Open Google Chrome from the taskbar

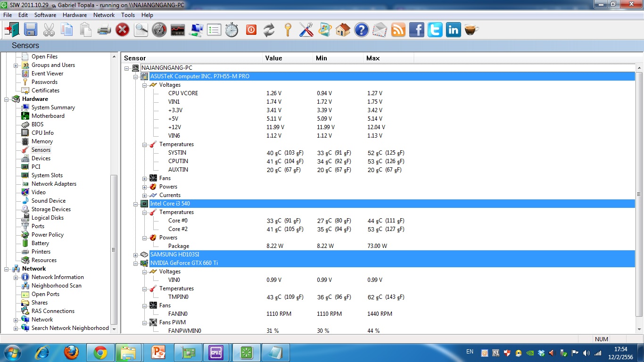100,353
